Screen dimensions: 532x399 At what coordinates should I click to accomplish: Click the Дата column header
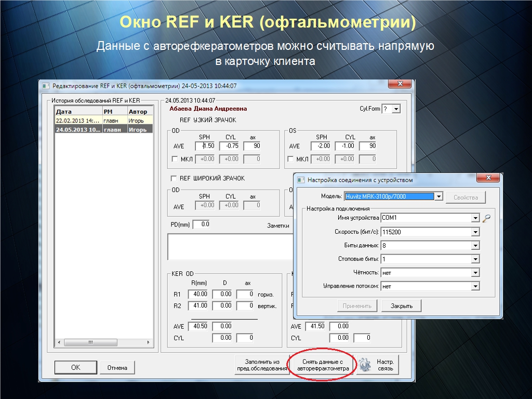coord(78,111)
